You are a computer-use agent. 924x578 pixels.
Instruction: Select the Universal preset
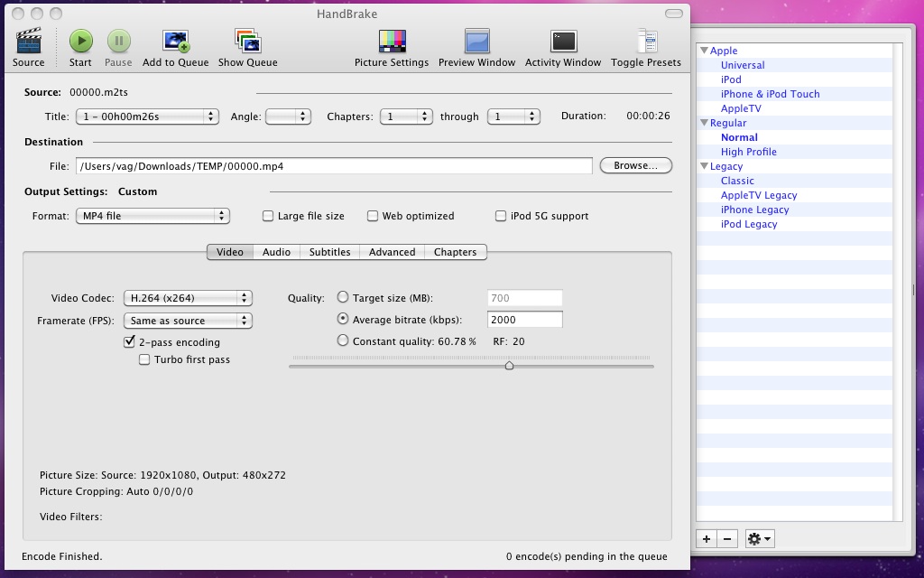pyautogui.click(x=743, y=65)
